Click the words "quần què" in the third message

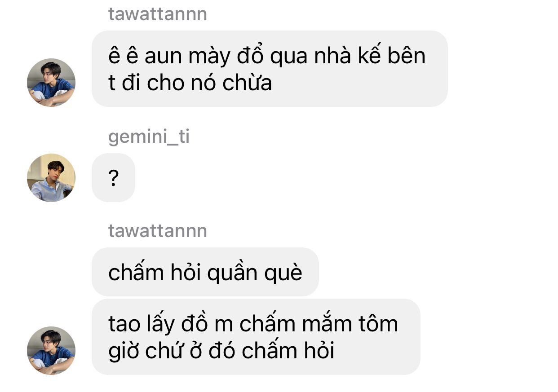point(254,273)
